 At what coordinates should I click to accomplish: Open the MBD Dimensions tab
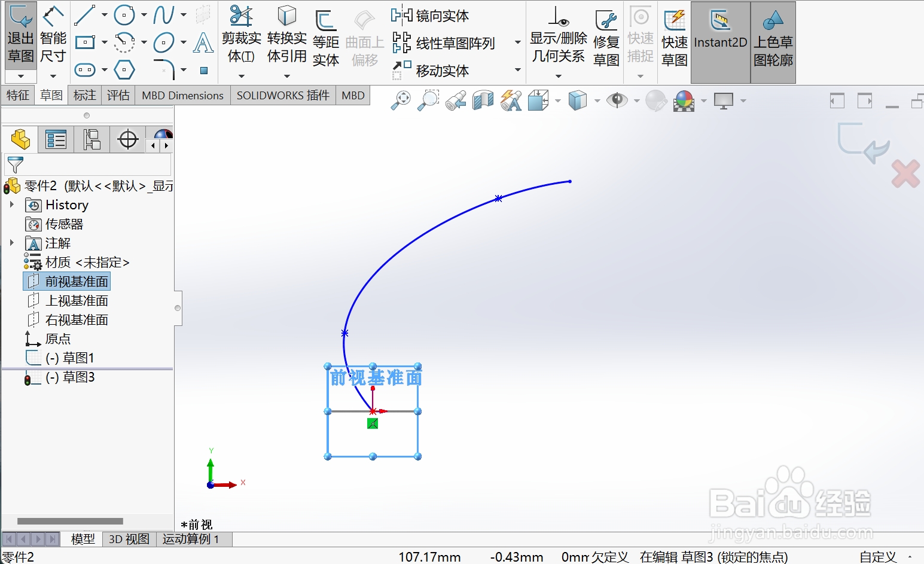[183, 96]
